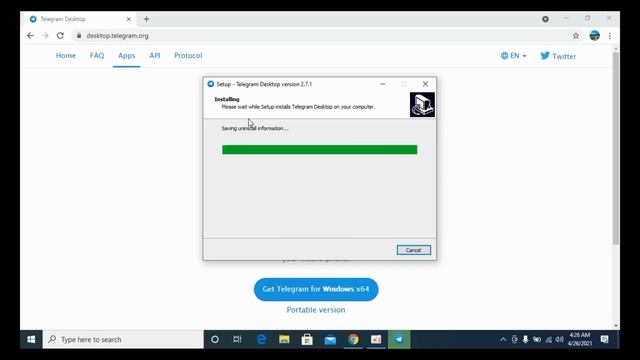Open network status in system tray
The width and height of the screenshot is (640, 360).
pos(549,340)
